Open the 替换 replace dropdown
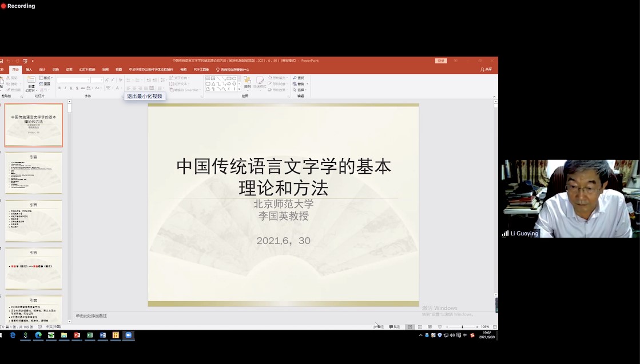 (300, 84)
